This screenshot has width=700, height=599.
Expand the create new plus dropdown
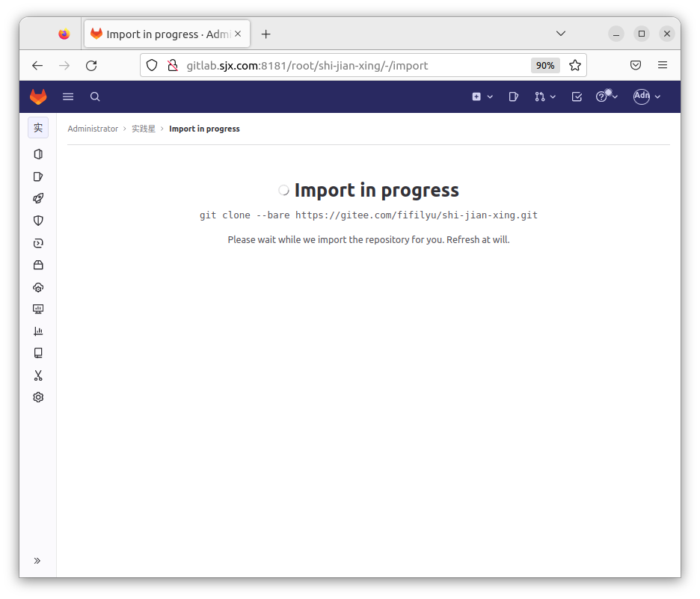482,96
